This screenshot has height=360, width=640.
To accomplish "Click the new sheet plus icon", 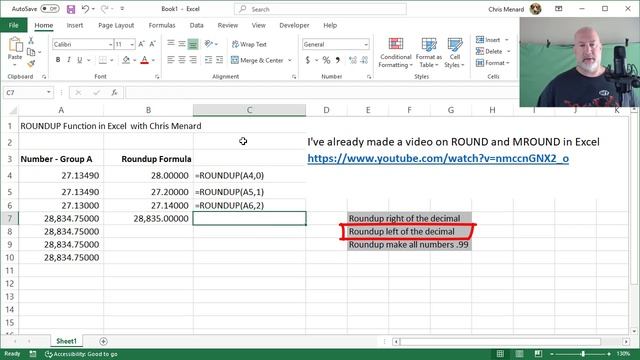I will [103, 341].
